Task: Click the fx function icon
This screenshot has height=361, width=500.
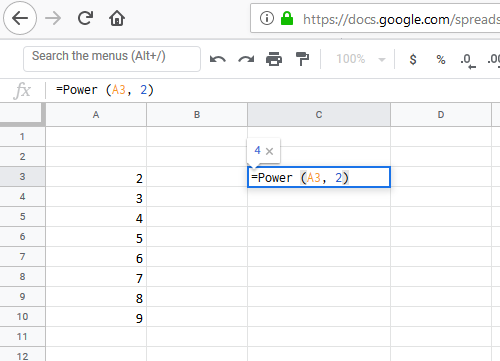Action: tap(22, 90)
